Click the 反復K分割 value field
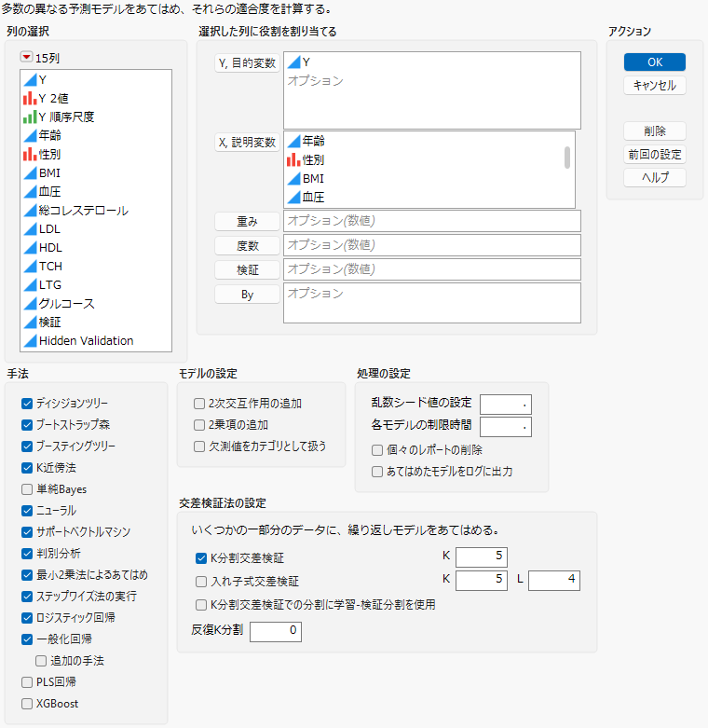 point(276,632)
